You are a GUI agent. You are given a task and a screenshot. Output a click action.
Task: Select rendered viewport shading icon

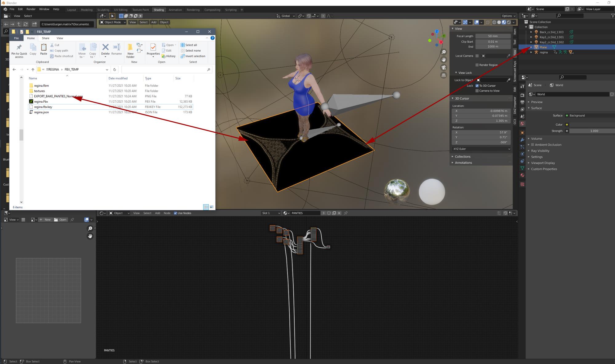click(x=509, y=22)
